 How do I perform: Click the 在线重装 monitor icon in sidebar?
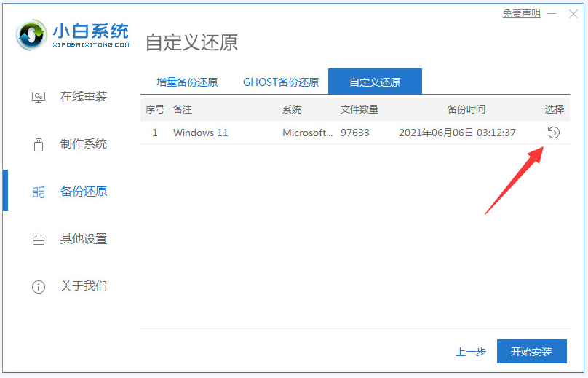click(39, 97)
